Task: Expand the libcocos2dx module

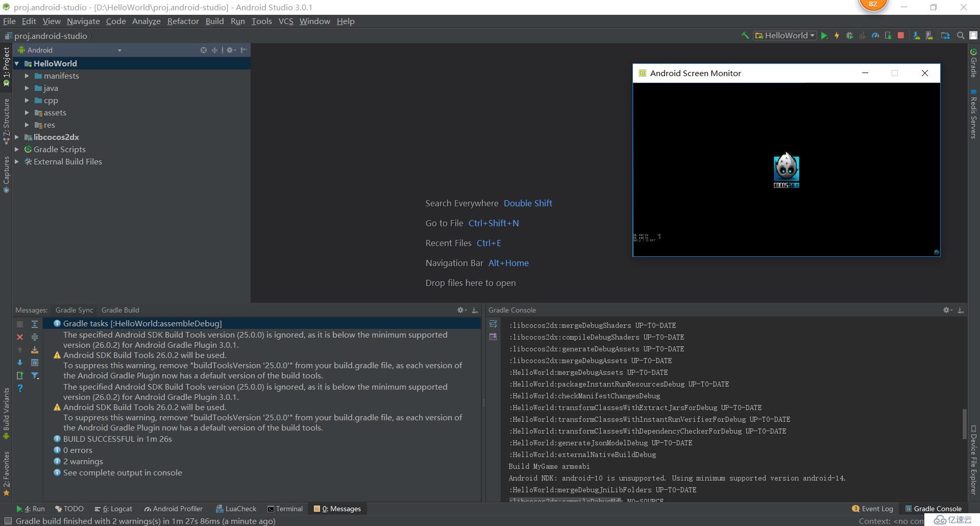Action: click(x=17, y=137)
